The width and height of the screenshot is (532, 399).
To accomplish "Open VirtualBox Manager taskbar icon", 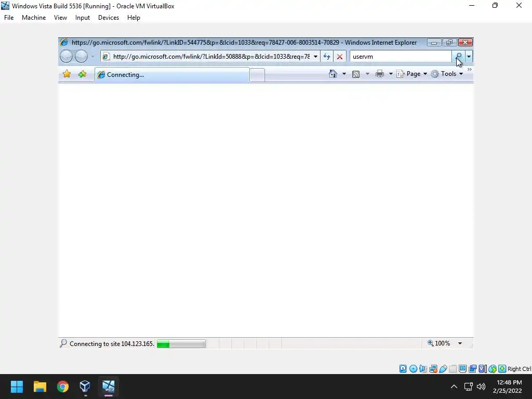I will coord(85,387).
